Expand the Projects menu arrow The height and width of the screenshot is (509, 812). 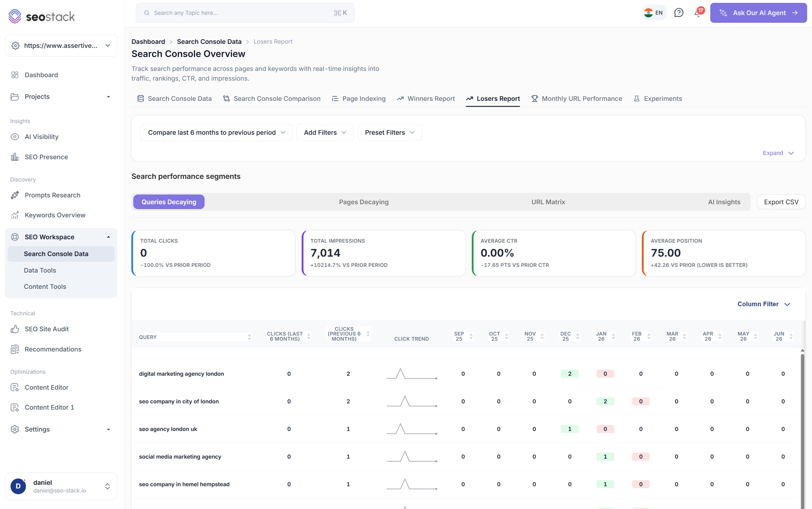[108, 97]
